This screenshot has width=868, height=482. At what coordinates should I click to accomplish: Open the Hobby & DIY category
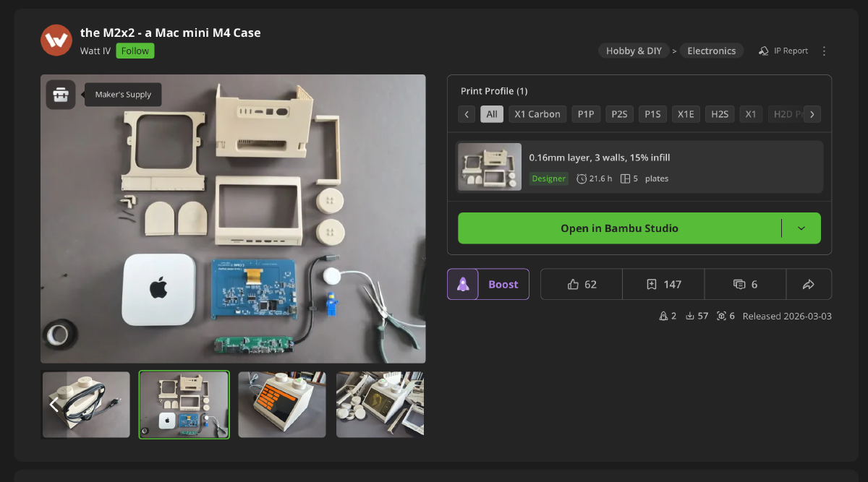[634, 51]
